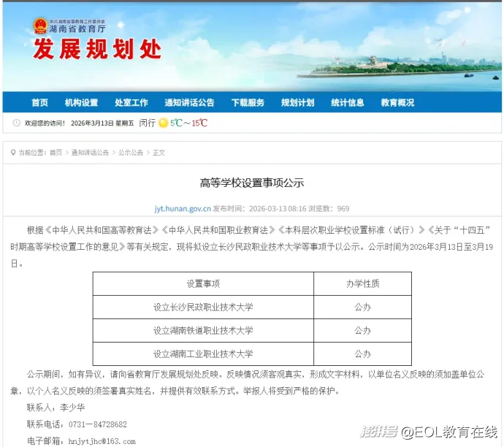This screenshot has height=447, width=504.
Task: Go to 公示公告 via breadcrumb
Action: pos(131,153)
